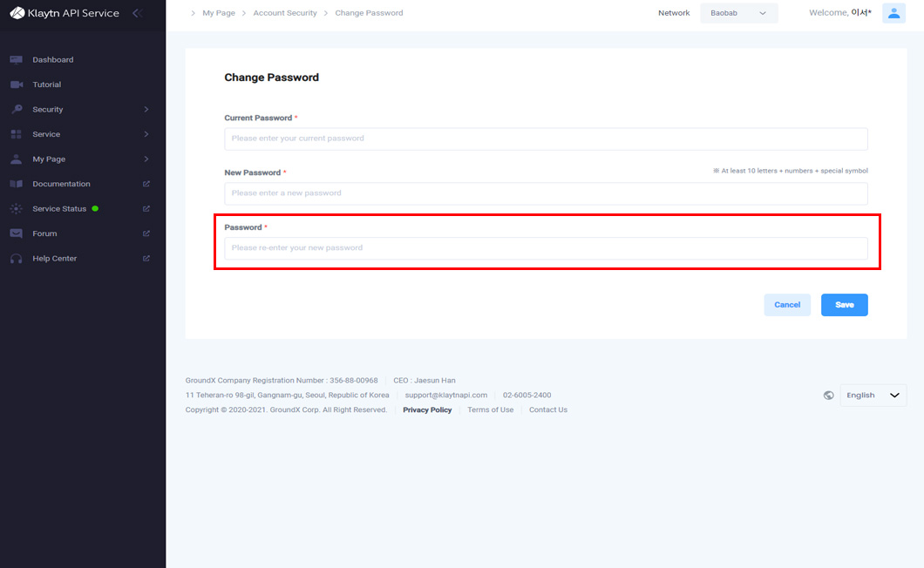Expand the Service submenu chevron
The height and width of the screenshot is (568, 924).
point(146,134)
